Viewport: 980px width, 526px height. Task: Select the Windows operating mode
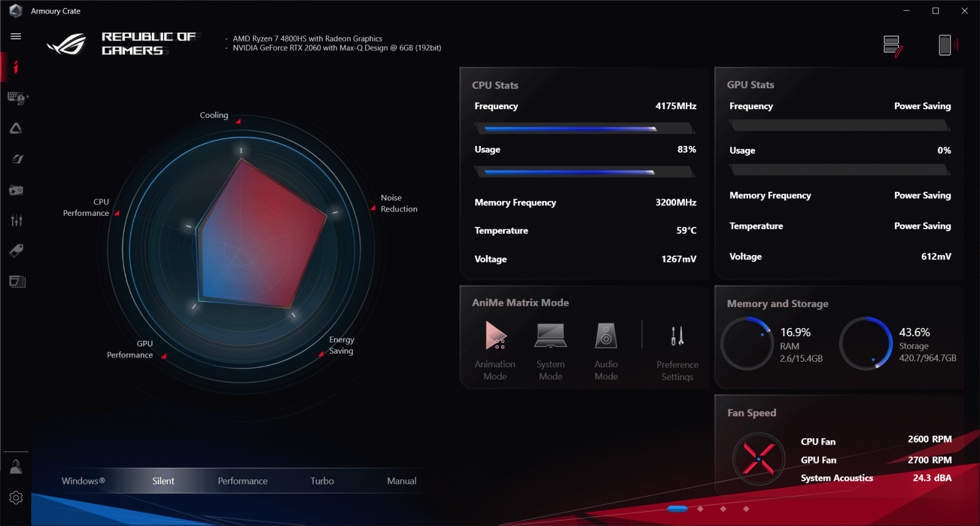tap(83, 481)
